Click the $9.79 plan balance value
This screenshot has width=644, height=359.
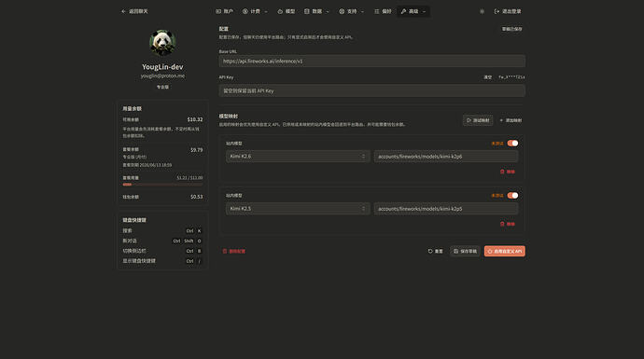196,150
